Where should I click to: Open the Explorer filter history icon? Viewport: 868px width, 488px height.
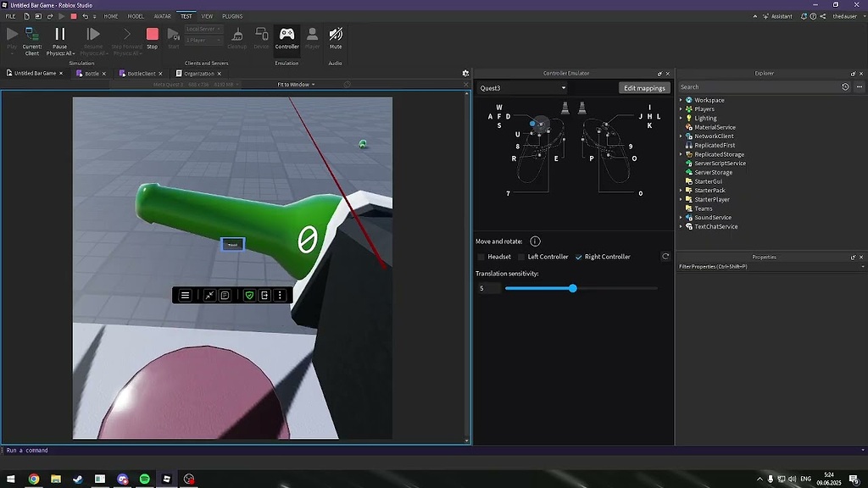click(x=845, y=86)
